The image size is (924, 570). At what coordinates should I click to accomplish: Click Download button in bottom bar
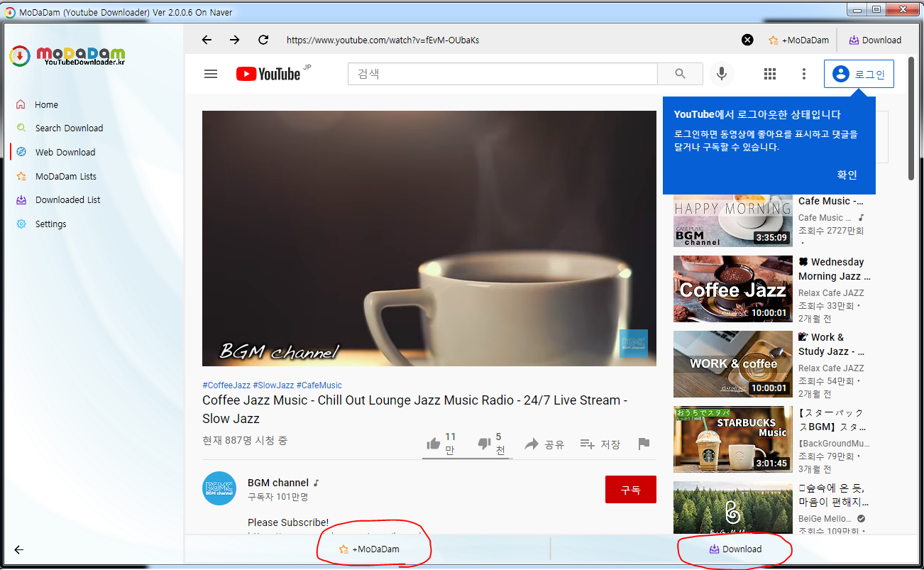735,549
